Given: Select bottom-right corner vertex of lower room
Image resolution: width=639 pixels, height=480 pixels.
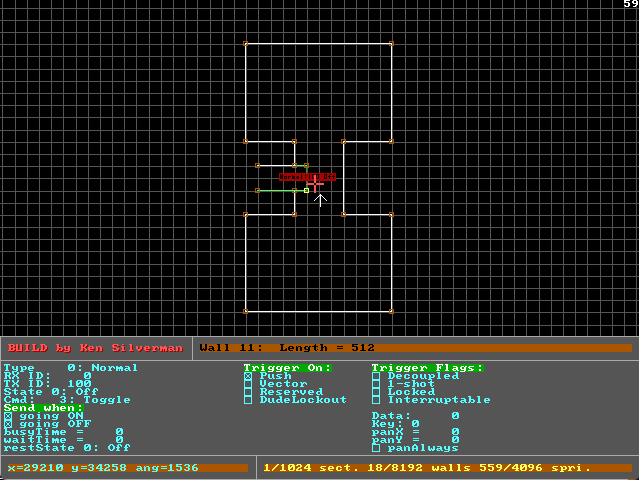Looking at the screenshot, I should (x=391, y=311).
